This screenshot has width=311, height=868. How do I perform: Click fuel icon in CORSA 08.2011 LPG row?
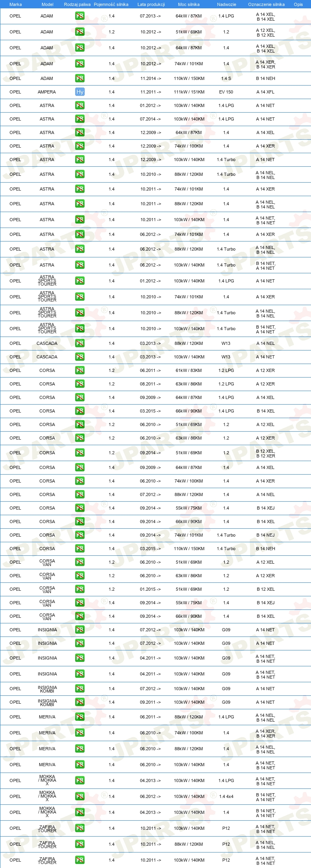80,384
